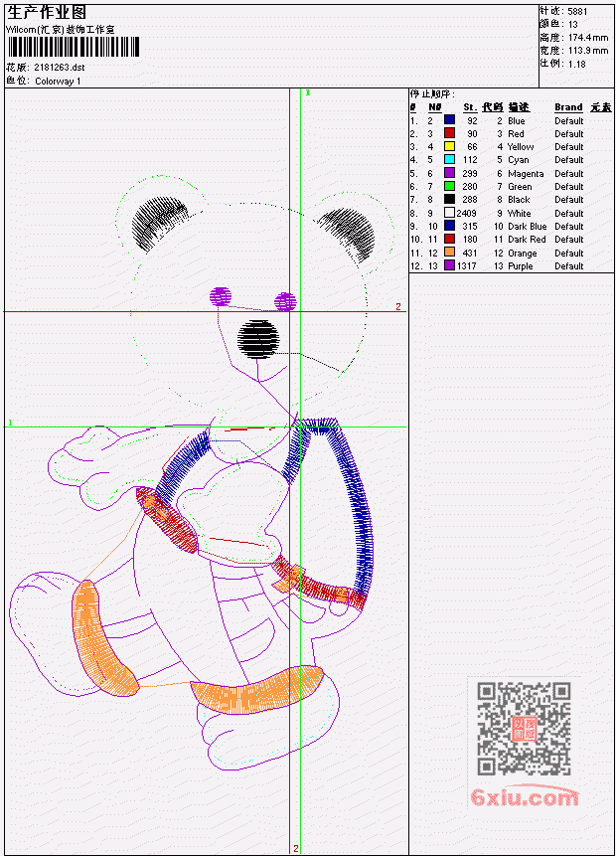Choose the Dark Blue color swatch

tap(449, 226)
